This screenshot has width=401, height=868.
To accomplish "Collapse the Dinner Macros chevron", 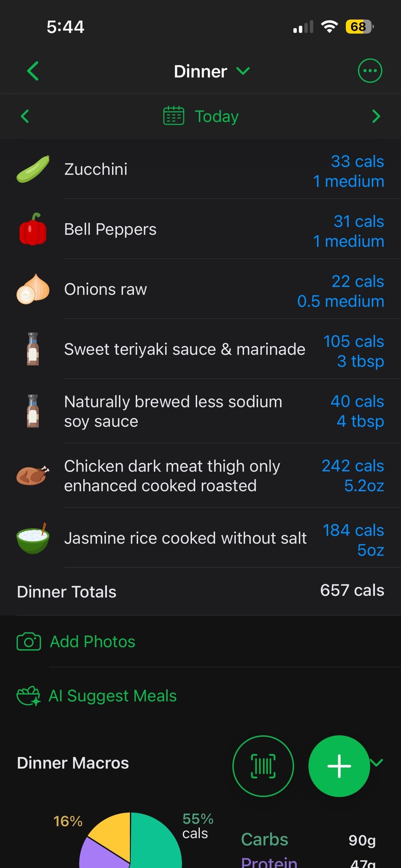I will coord(378,762).
